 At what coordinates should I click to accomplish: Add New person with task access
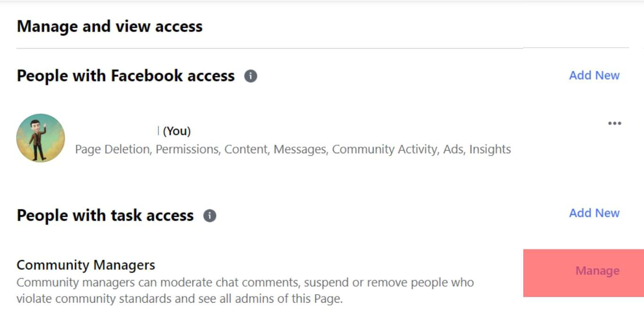tap(594, 213)
